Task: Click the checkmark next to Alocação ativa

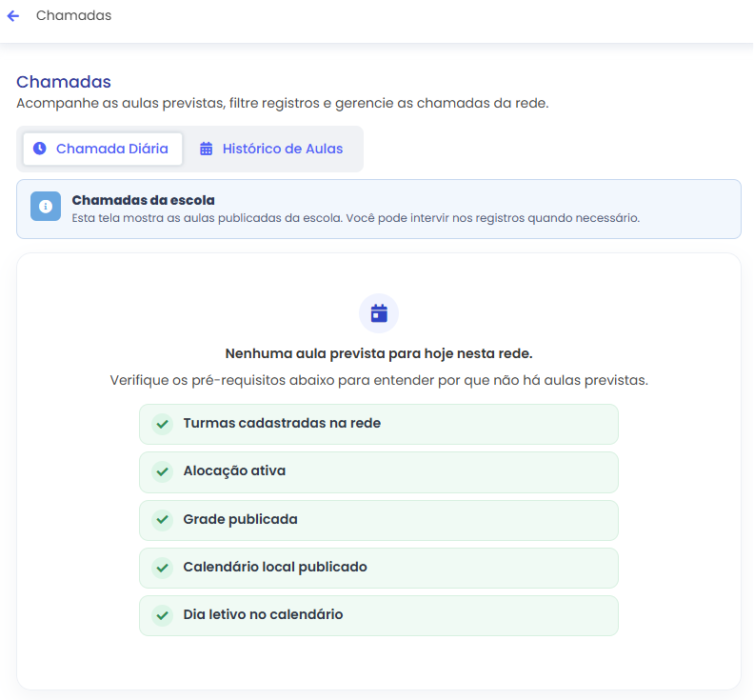Action: click(x=163, y=471)
